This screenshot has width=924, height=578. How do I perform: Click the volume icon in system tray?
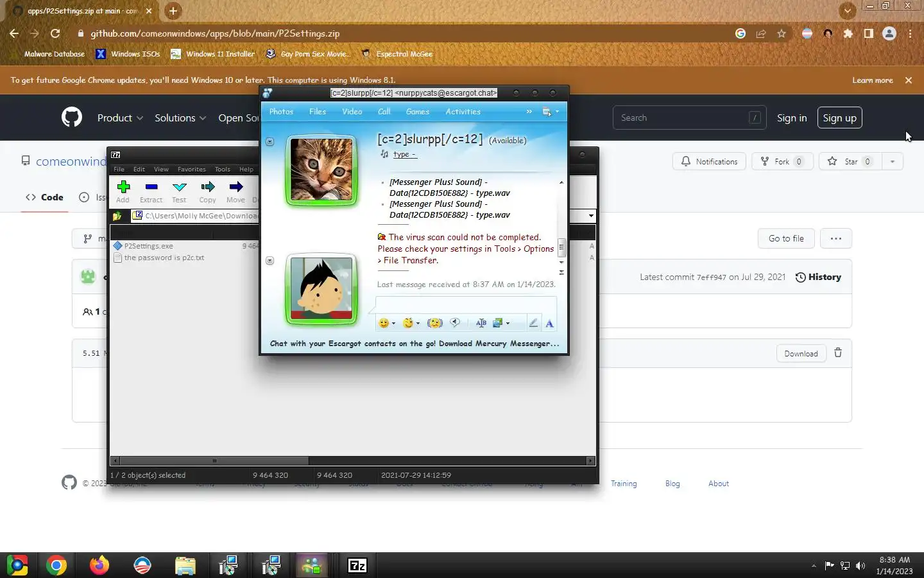(860, 566)
